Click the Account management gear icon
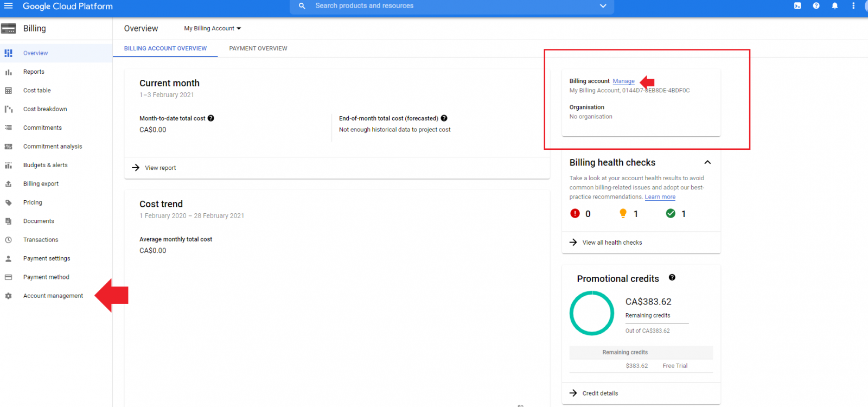Image resolution: width=868 pixels, height=407 pixels. (x=9, y=296)
